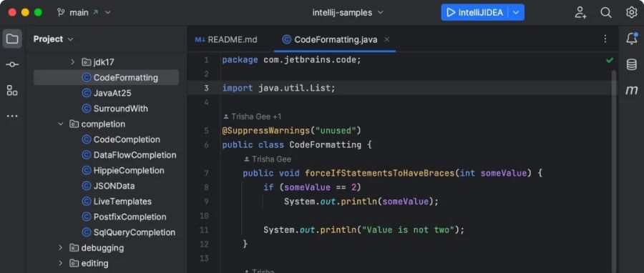The image size is (644, 273).
Task: Open the Project view dropdown
Action: (x=70, y=39)
